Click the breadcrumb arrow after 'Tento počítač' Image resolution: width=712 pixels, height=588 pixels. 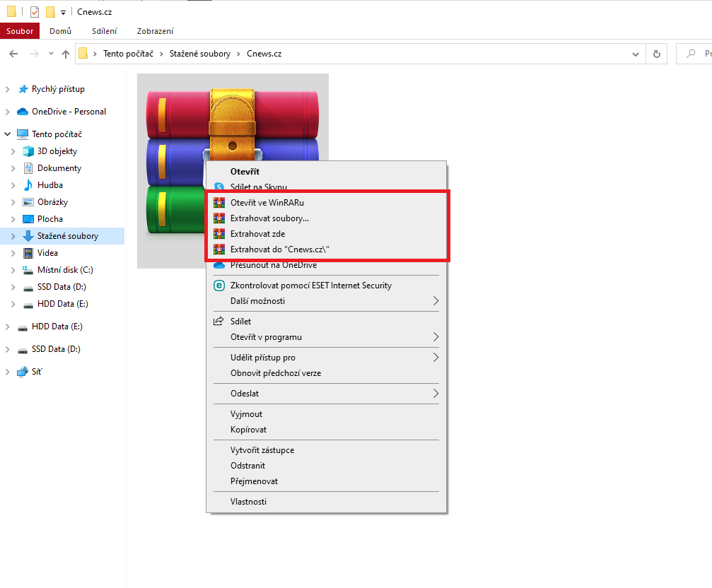161,54
